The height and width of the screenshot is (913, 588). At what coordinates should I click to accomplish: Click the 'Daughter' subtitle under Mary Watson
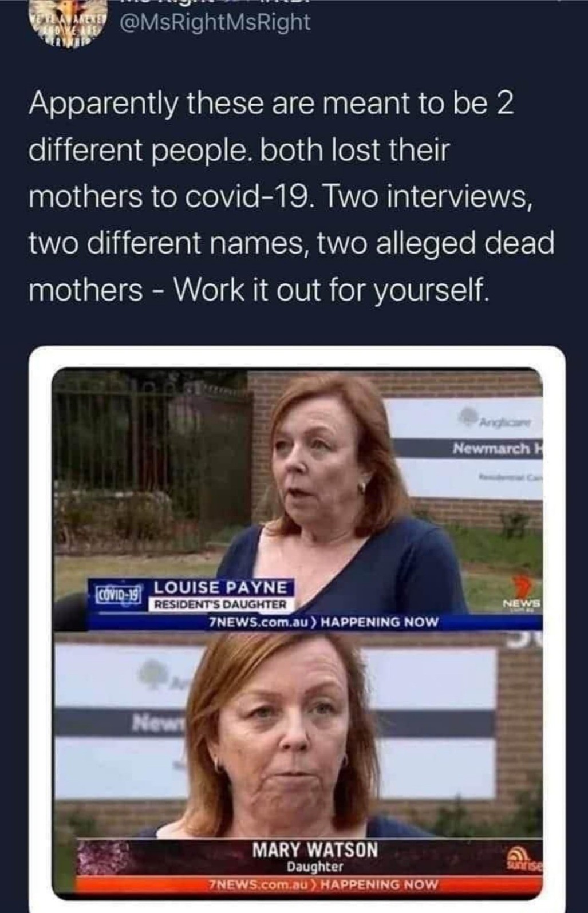click(315, 868)
